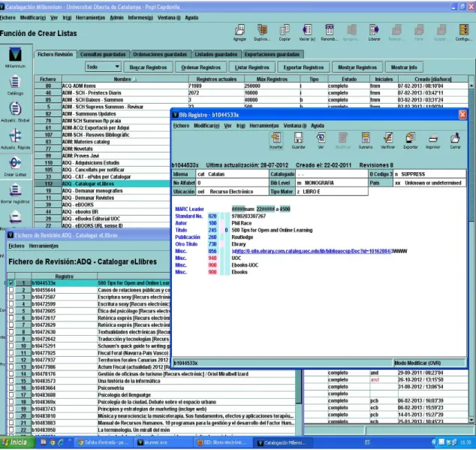Click the Windows Inicia start button
Image resolution: width=476 pixels, height=450 pixels.
coord(17,442)
